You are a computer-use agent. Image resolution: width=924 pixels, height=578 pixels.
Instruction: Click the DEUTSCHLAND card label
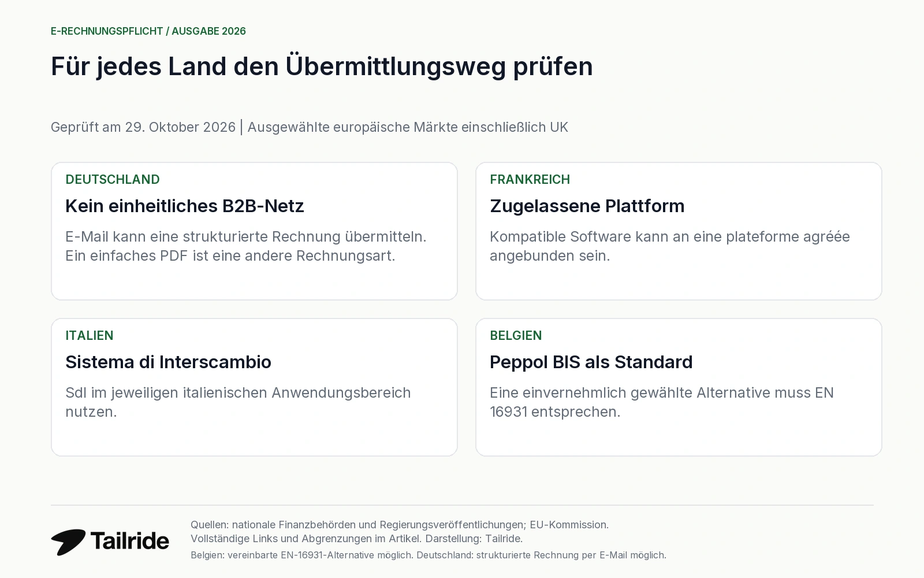pos(113,179)
